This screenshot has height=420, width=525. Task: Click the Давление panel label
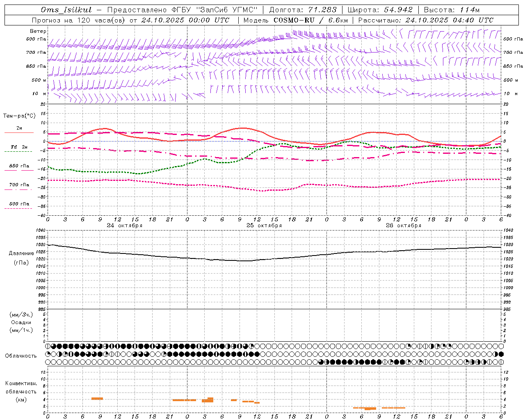pos(21,253)
